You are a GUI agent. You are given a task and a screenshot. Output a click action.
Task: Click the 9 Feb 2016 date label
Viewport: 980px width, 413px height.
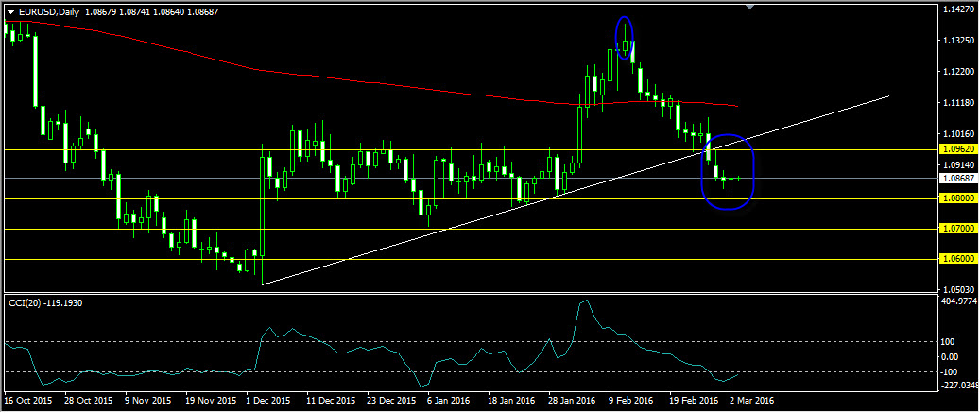point(630,399)
